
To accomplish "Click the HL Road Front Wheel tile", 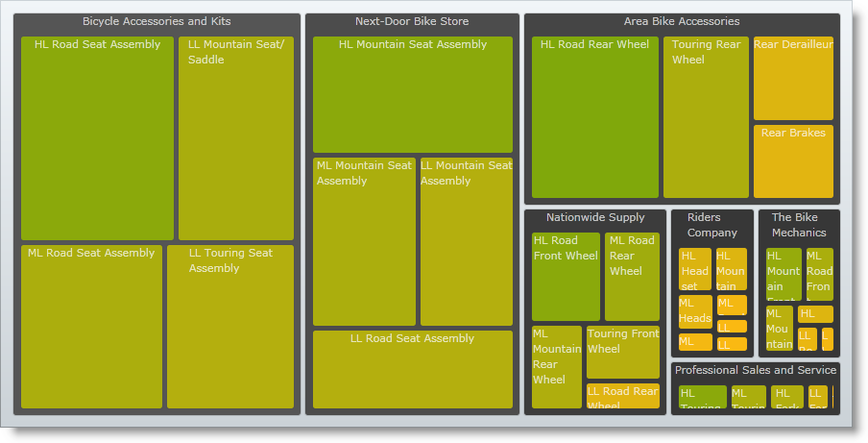I will click(x=566, y=277).
